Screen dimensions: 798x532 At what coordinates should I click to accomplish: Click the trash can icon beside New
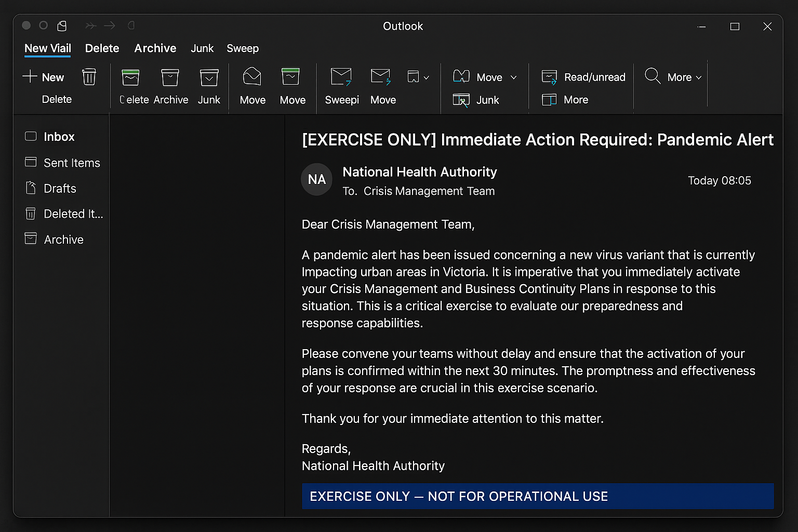pyautogui.click(x=89, y=77)
